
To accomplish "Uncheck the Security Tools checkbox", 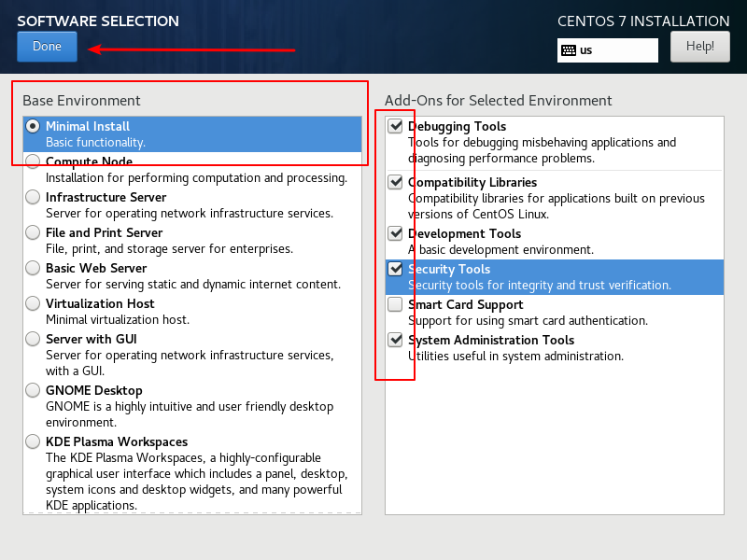I will coord(395,269).
